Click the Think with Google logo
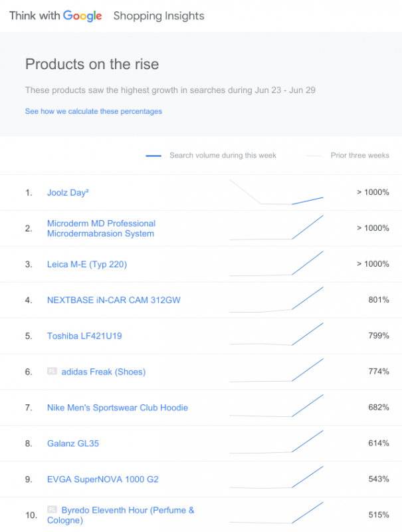The width and height of the screenshot is (402, 532). (x=56, y=16)
